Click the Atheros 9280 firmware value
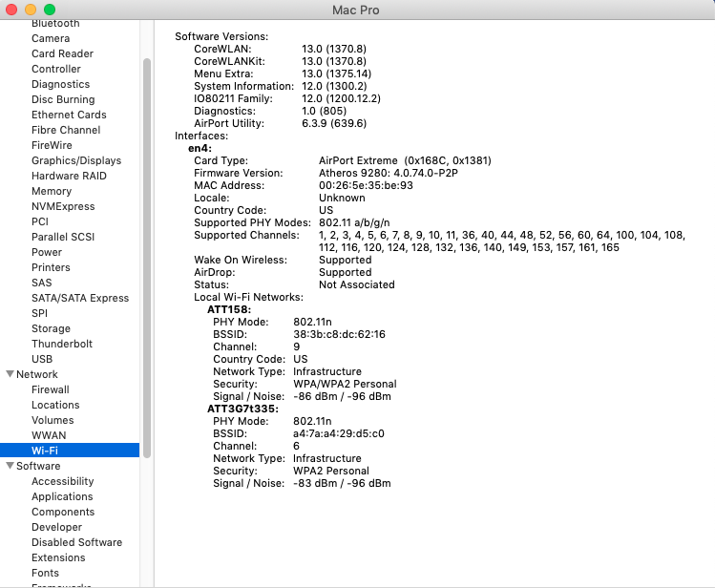This screenshot has height=588, width=715. [x=389, y=173]
